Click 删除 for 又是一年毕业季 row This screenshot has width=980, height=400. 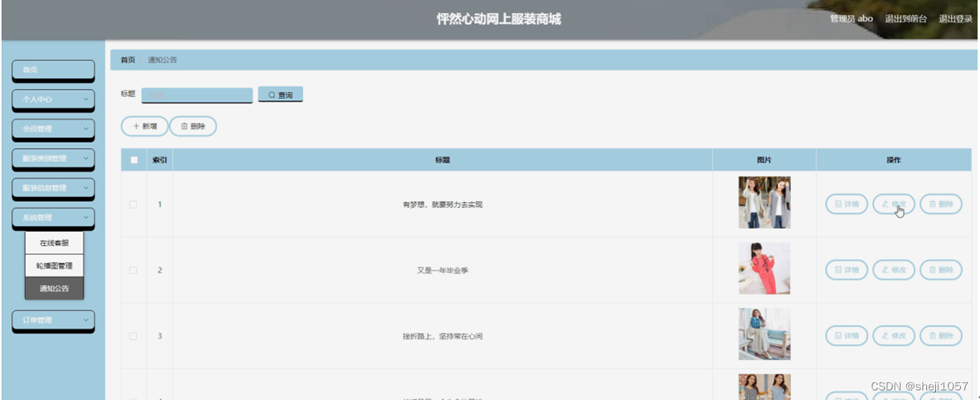point(941,270)
